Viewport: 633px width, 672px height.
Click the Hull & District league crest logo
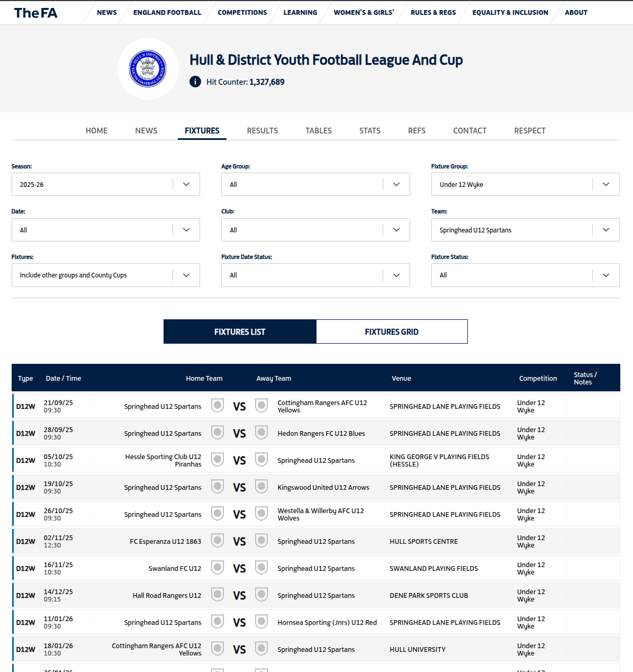[x=148, y=69]
